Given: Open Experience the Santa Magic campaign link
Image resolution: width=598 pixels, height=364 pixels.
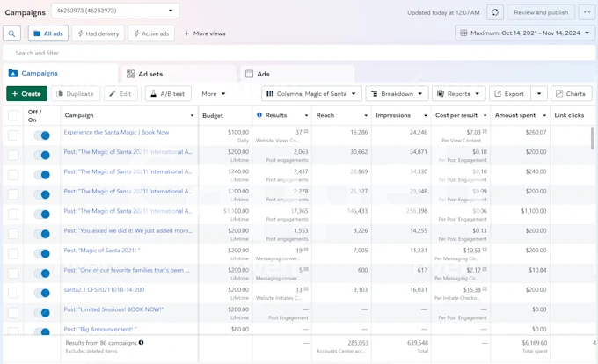Looking at the screenshot, I should [x=116, y=132].
